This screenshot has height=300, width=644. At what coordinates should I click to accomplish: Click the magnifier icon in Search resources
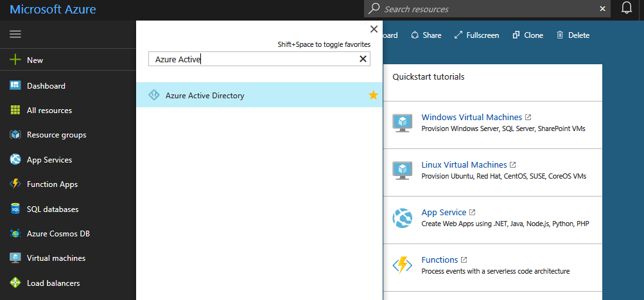[374, 8]
